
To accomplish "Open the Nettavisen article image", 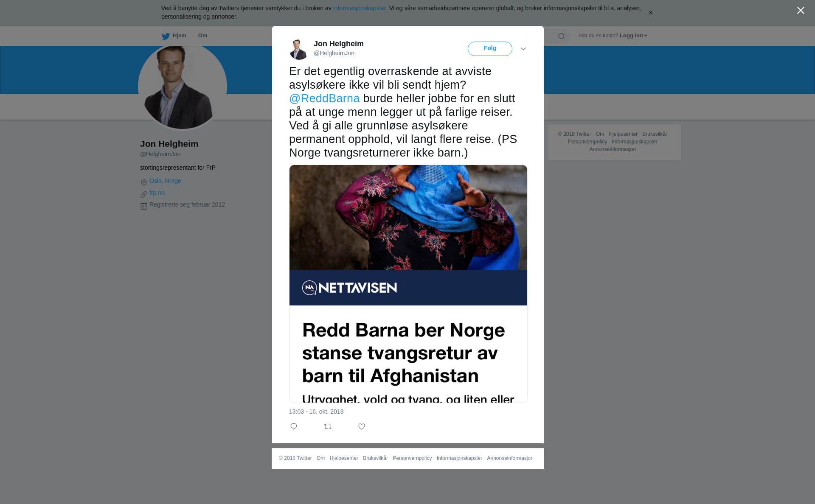I will pyautogui.click(x=408, y=284).
